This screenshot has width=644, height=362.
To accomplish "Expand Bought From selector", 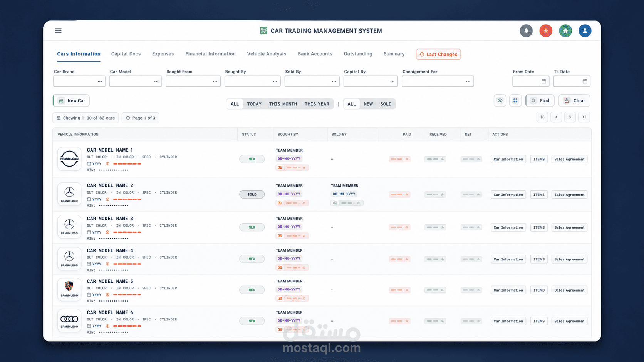I will (x=193, y=81).
